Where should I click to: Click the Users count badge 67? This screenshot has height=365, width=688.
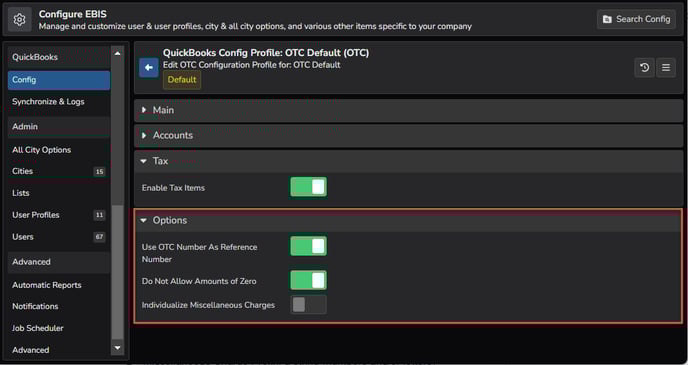click(x=100, y=237)
